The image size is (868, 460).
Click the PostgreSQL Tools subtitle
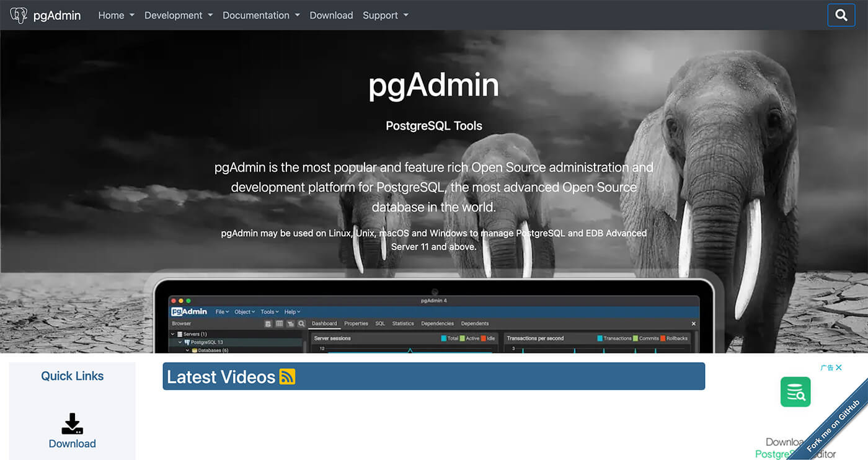coord(434,126)
